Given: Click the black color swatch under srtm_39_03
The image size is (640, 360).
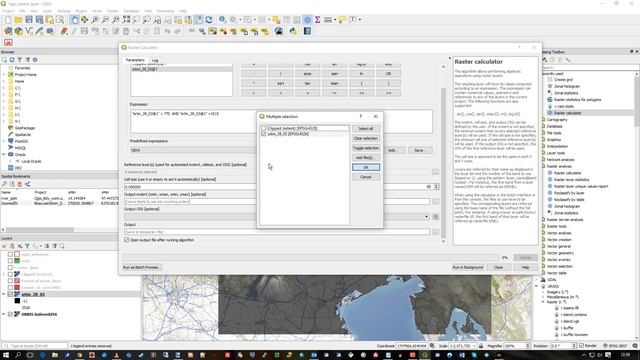Looking at the screenshot, I should click(x=17, y=301).
